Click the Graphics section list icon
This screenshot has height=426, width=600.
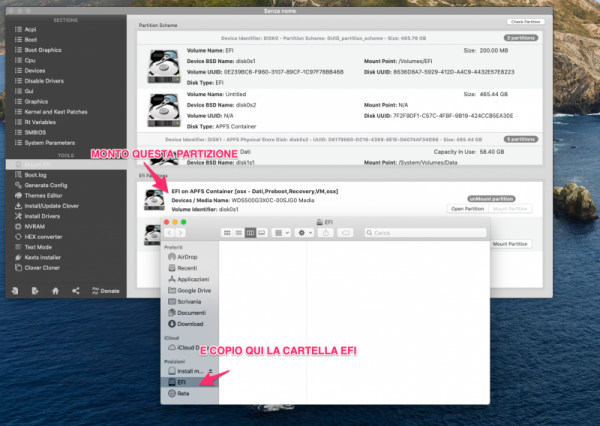point(18,101)
